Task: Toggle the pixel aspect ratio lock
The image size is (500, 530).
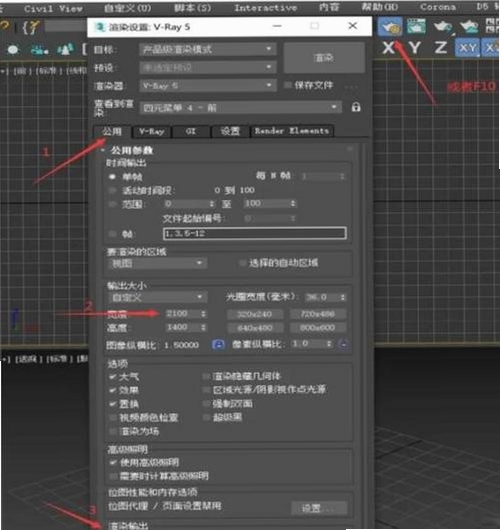Action: pyautogui.click(x=343, y=344)
